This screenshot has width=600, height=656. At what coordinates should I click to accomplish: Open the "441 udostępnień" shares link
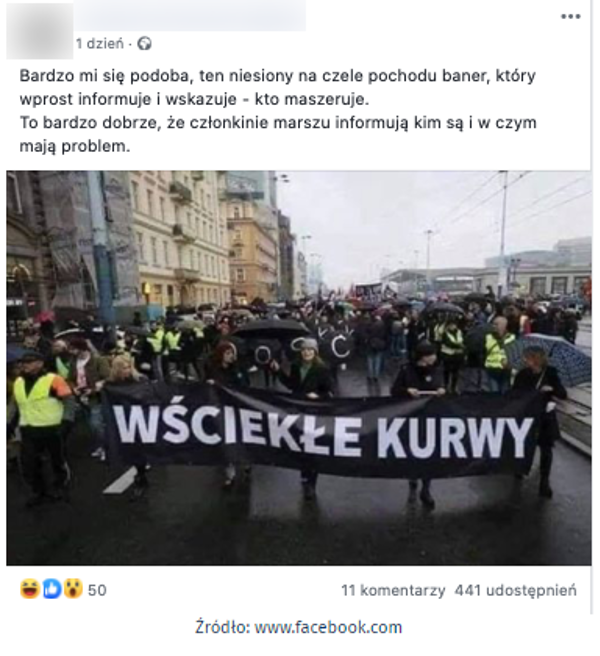[x=515, y=590]
